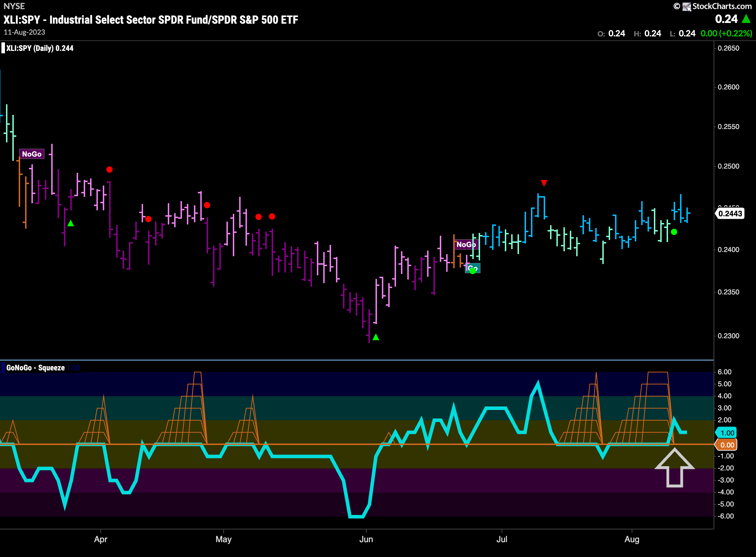Click the green dot on the Go label
This screenshot has height=557, width=756.
tap(473, 271)
